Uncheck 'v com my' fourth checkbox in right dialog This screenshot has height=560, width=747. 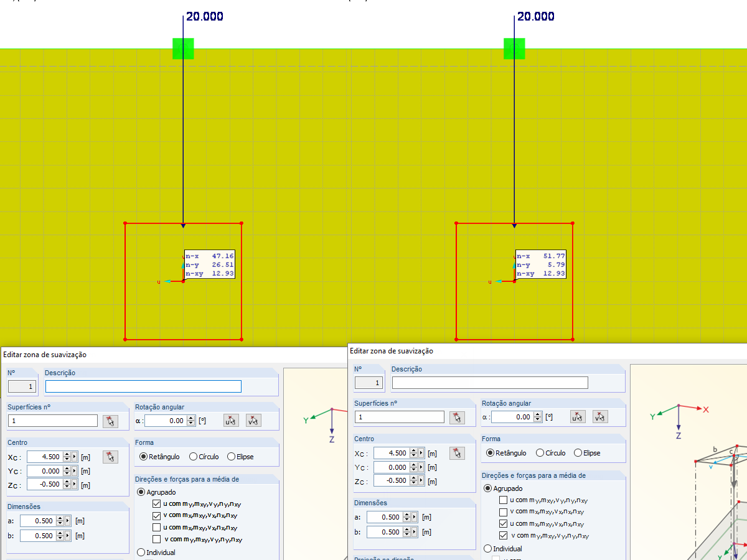pos(503,536)
